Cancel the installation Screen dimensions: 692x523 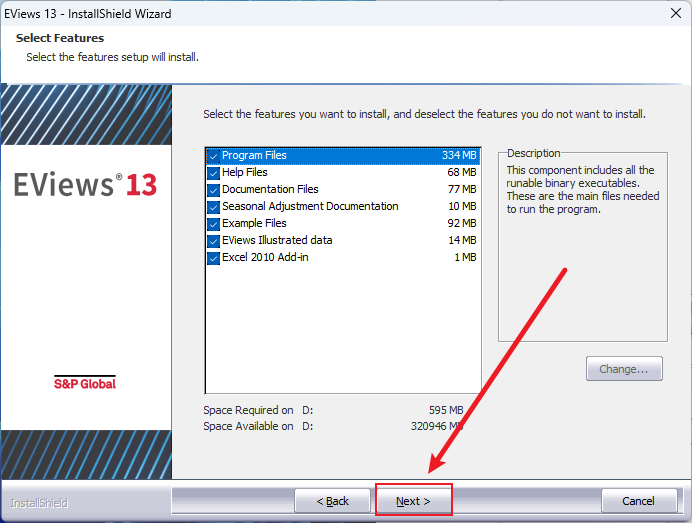[639, 501]
